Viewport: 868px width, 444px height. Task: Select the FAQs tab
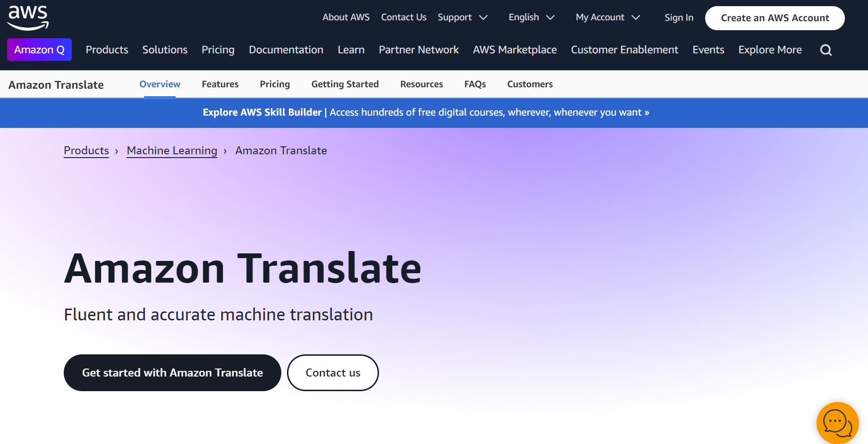[475, 84]
